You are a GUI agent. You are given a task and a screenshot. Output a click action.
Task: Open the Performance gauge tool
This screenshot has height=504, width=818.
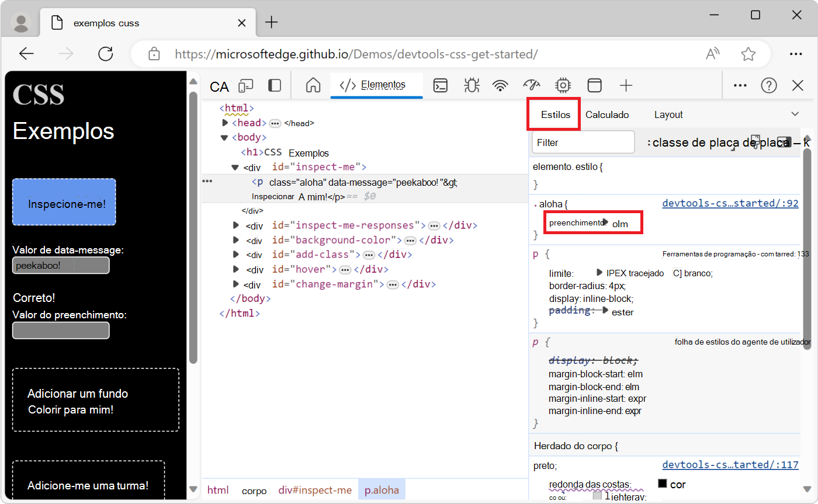532,85
